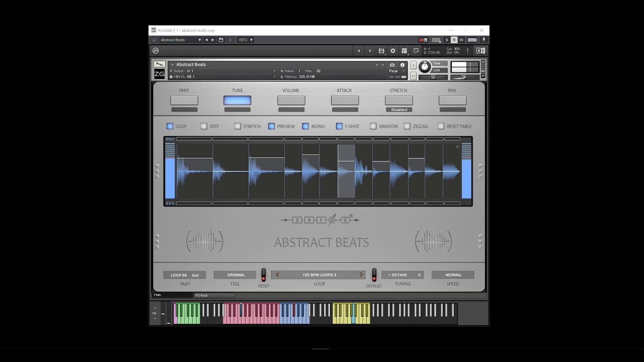This screenshot has width=644, height=362.
Task: Open the wrench instrument edit mode
Action: click(159, 64)
